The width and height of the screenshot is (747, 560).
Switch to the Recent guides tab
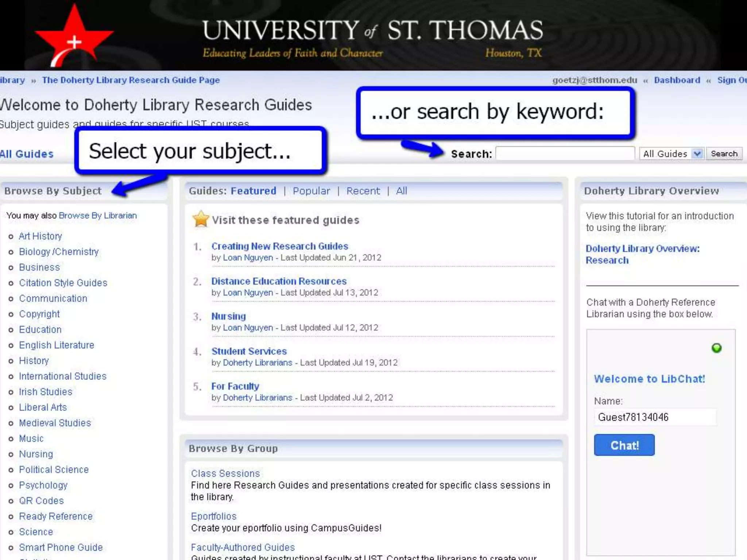pyautogui.click(x=363, y=191)
